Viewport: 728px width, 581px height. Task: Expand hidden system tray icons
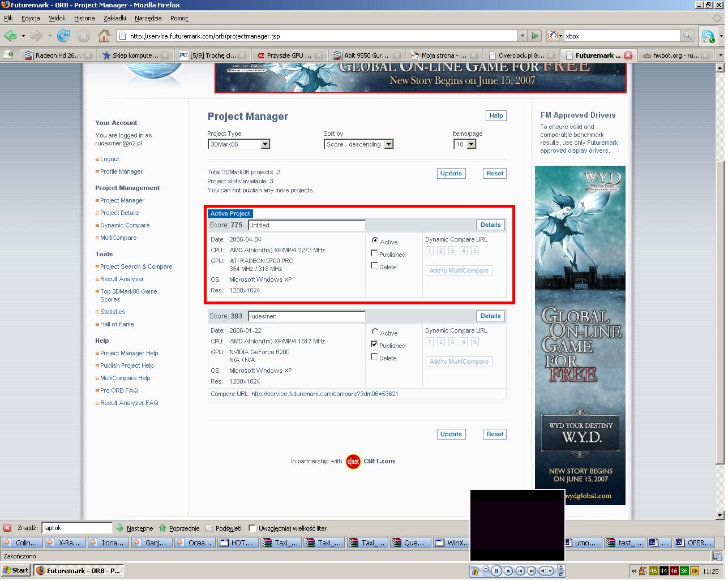point(634,571)
